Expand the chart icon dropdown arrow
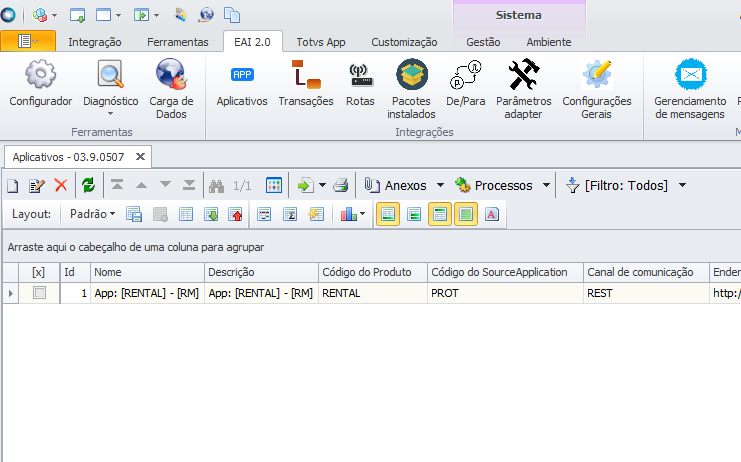Screen dimensions: 741x462 coord(362,214)
